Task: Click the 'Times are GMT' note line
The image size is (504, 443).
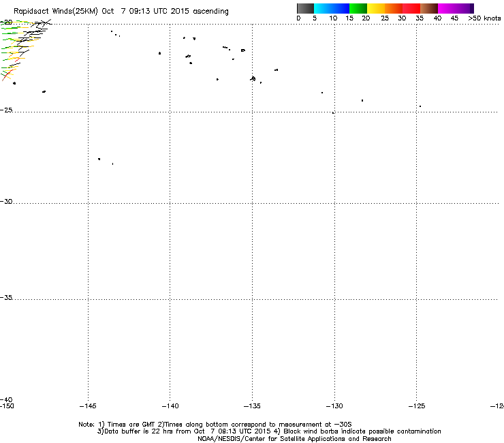Action: tap(215, 425)
